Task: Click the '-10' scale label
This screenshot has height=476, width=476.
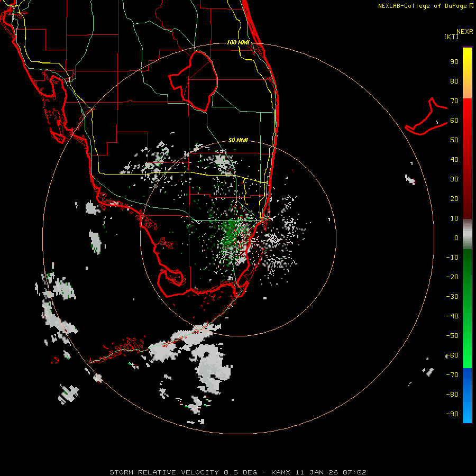Action: click(452, 258)
